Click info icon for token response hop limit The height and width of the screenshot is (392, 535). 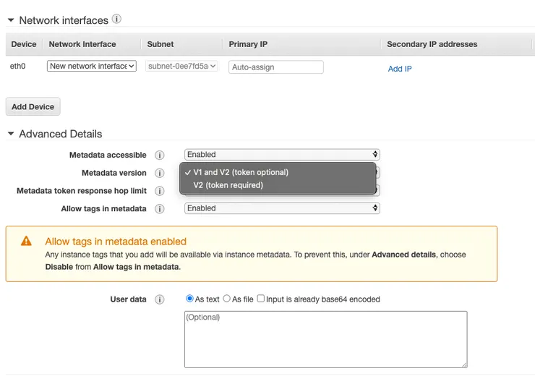(x=160, y=191)
